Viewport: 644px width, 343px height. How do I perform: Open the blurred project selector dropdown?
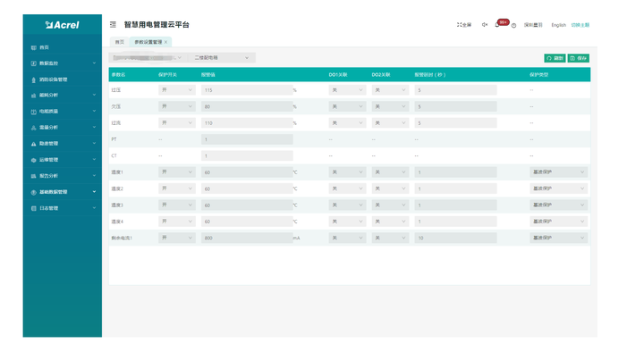tap(148, 58)
